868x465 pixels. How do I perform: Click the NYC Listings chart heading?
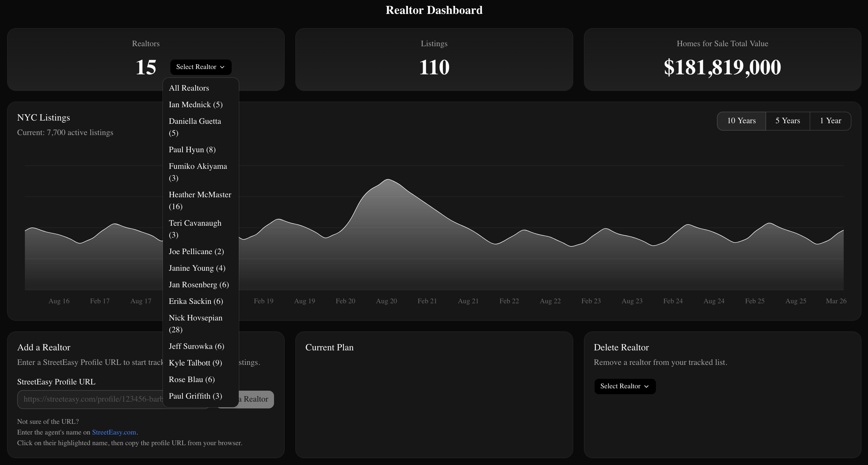(x=44, y=118)
